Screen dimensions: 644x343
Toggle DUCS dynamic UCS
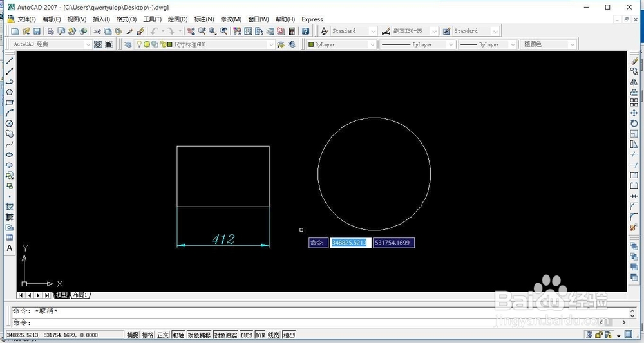point(247,335)
